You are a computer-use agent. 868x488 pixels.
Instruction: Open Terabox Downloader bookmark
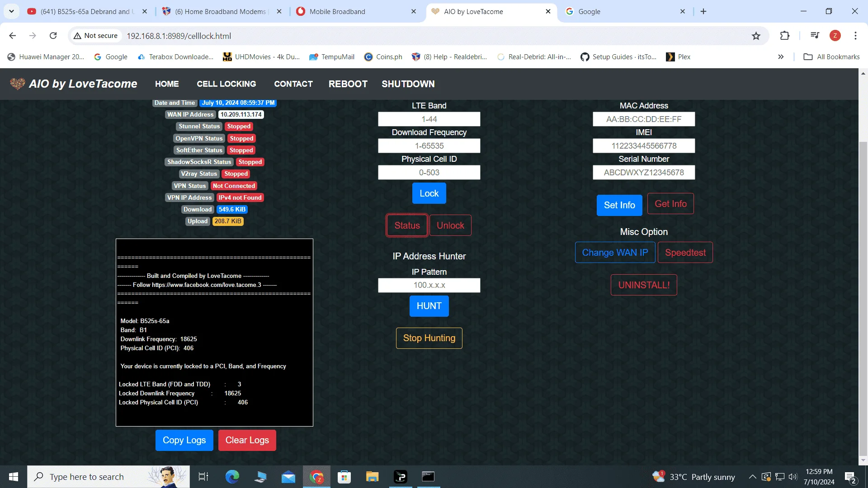175,56
